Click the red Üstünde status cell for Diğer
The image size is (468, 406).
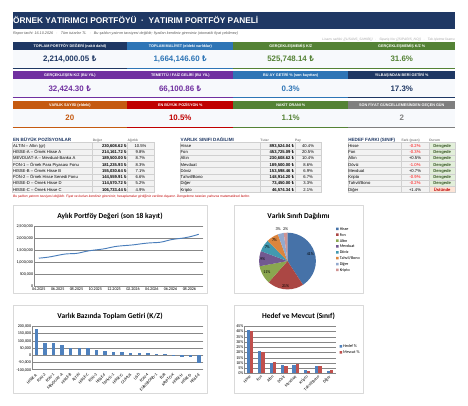pyautogui.click(x=442, y=189)
